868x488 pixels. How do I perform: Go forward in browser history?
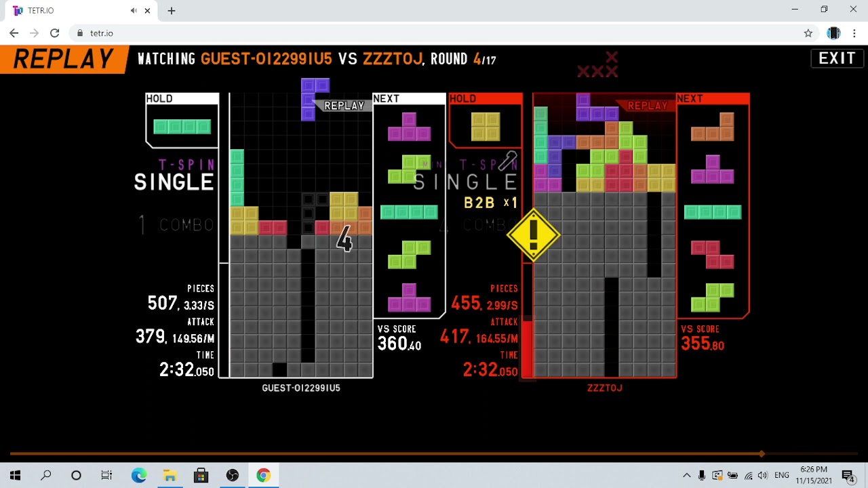34,33
